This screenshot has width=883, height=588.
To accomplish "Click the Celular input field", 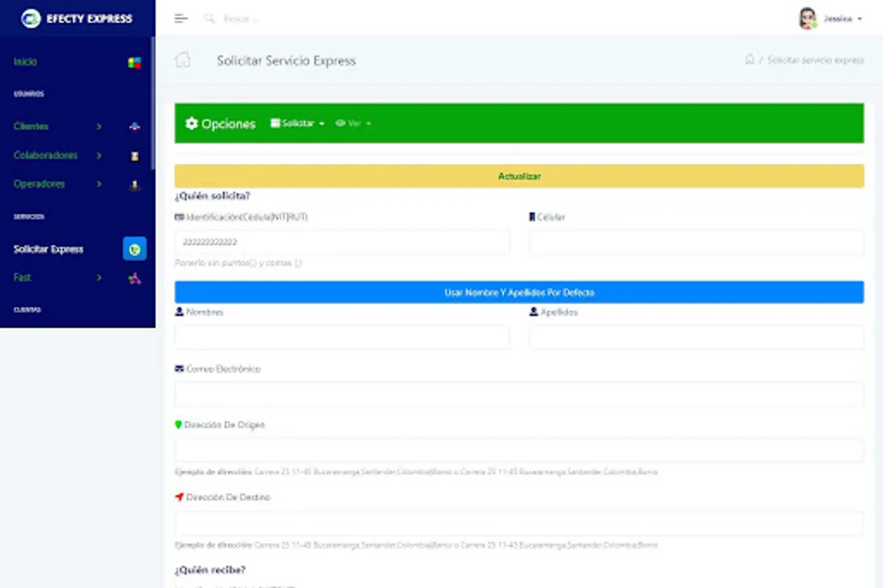I will coord(696,242).
